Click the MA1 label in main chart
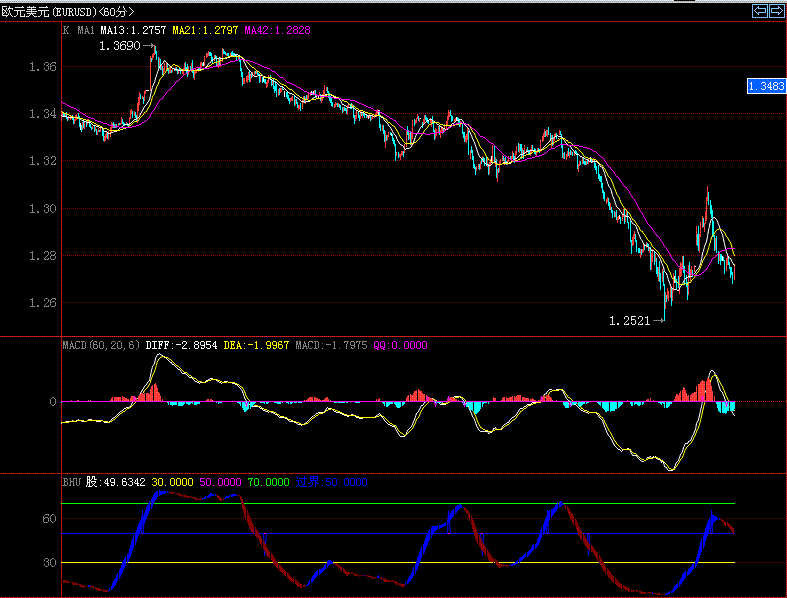787x598 pixels. tap(86, 31)
